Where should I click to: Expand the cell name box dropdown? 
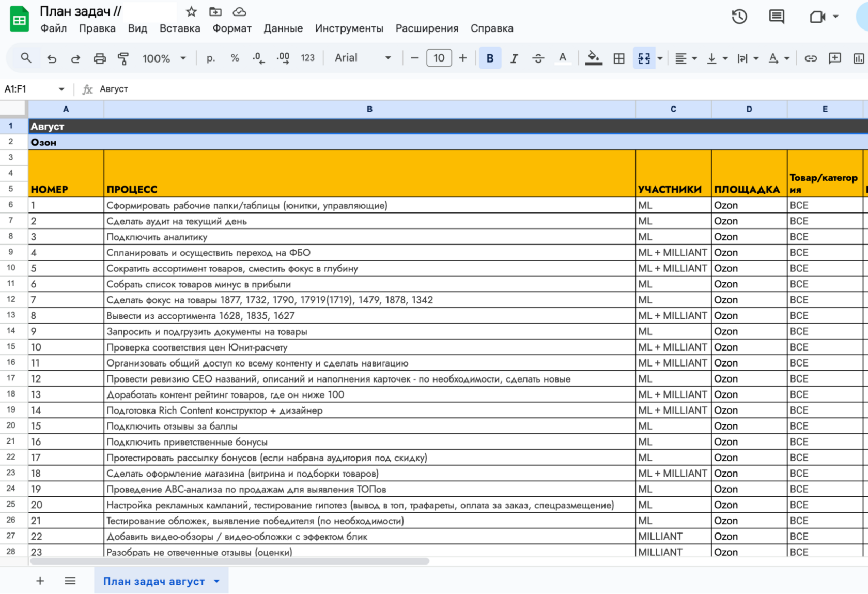[x=61, y=89]
